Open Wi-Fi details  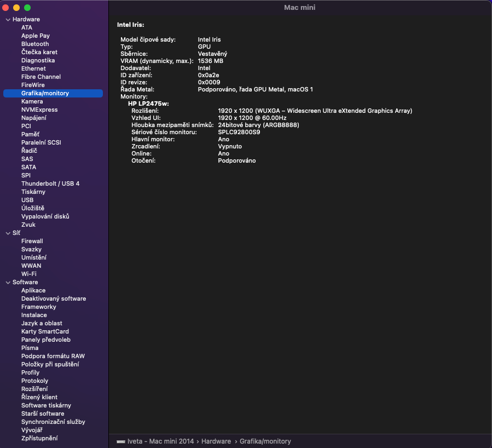(29, 274)
